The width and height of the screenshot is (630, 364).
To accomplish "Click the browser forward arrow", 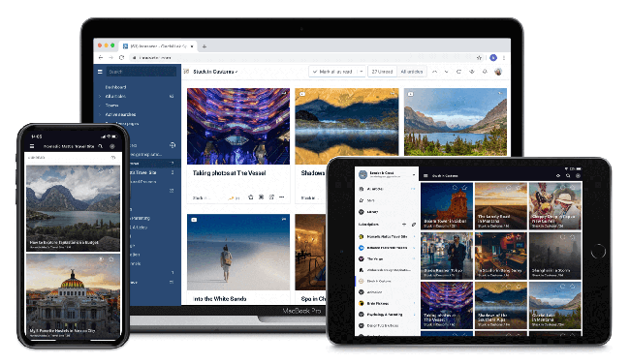I will pos(110,58).
